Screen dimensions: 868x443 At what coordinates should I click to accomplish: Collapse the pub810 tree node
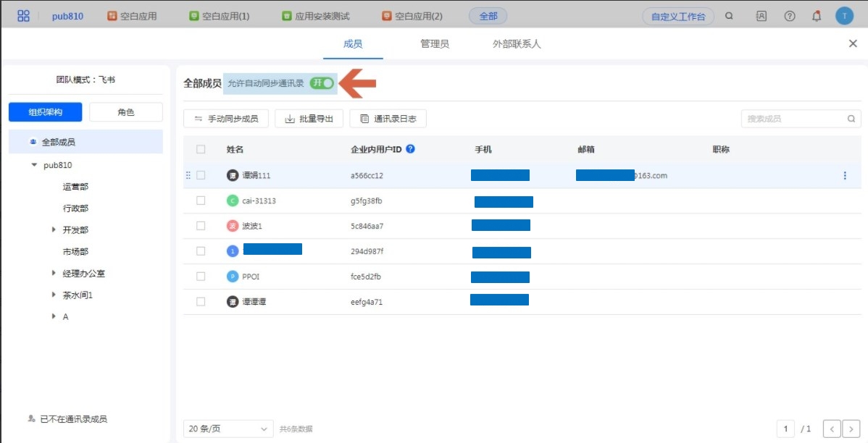coord(34,165)
